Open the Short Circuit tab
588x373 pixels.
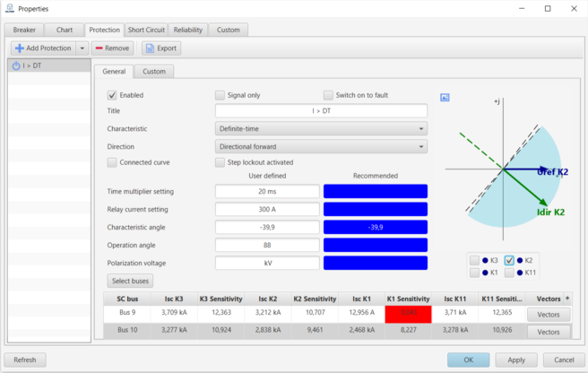click(x=146, y=30)
